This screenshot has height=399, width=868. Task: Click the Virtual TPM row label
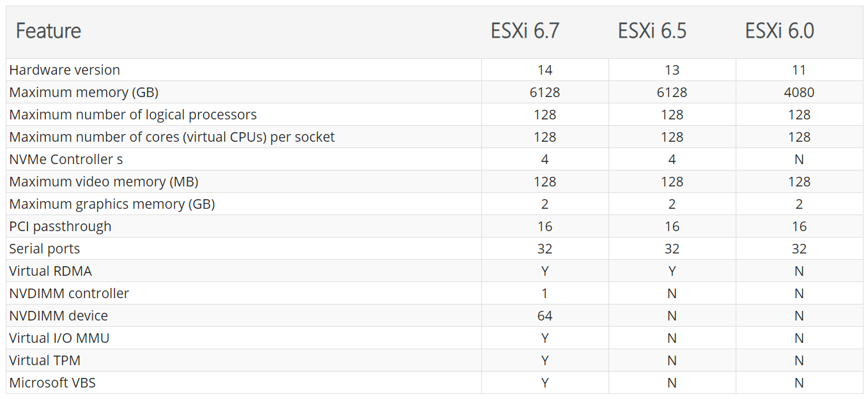(45, 361)
